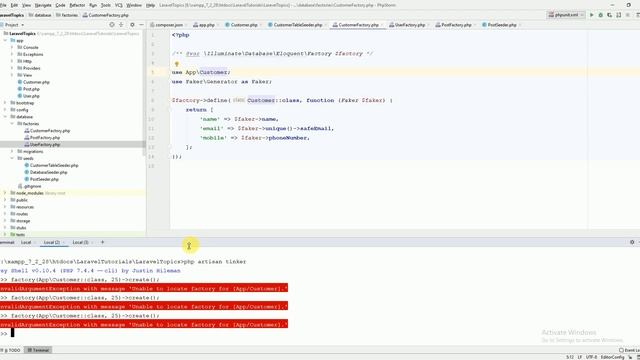Collapse the database folder
Image resolution: width=640 pixels, height=360 pixels.
click(x=5, y=117)
